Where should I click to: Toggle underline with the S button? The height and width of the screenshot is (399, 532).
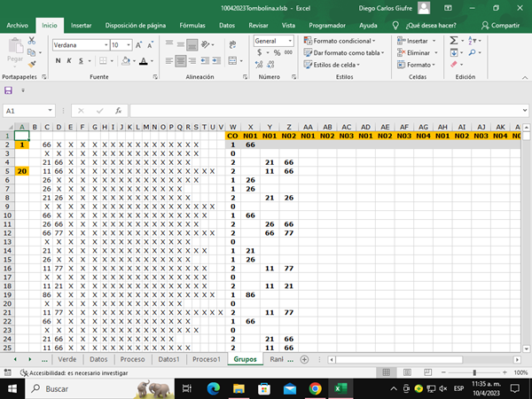tap(81, 60)
